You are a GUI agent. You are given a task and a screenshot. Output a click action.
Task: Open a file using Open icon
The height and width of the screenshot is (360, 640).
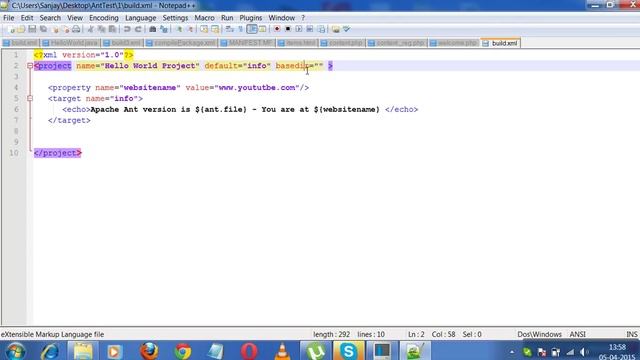point(21,29)
